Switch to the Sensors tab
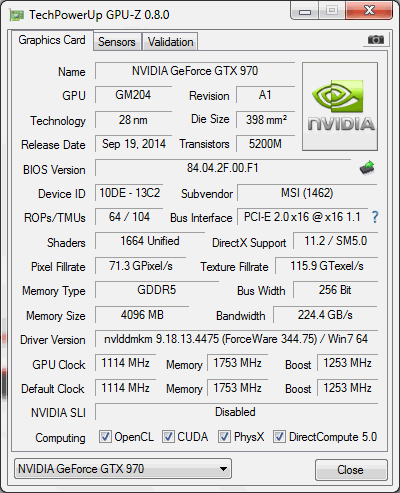Viewport: 400px width, 493px height. (x=117, y=42)
